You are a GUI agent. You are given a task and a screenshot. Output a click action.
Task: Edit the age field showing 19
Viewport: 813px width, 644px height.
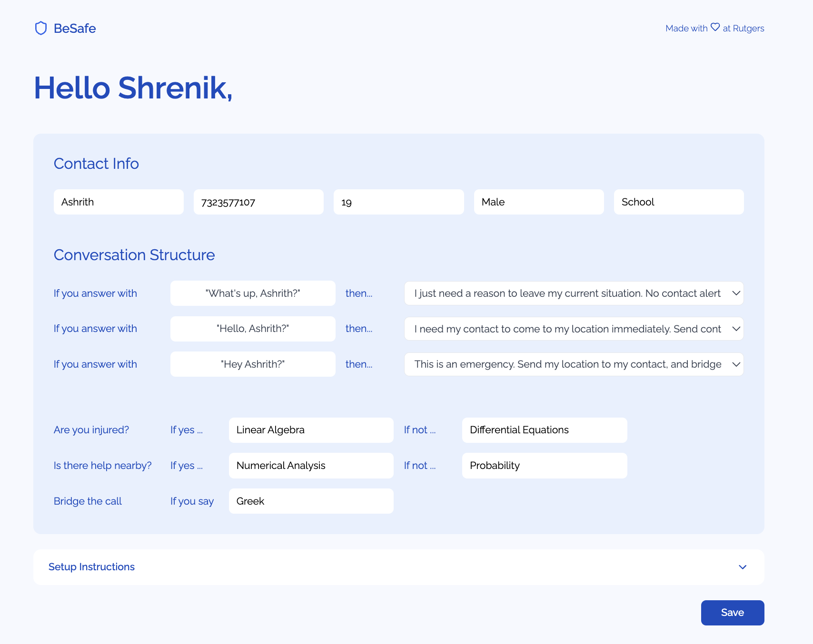(x=398, y=202)
